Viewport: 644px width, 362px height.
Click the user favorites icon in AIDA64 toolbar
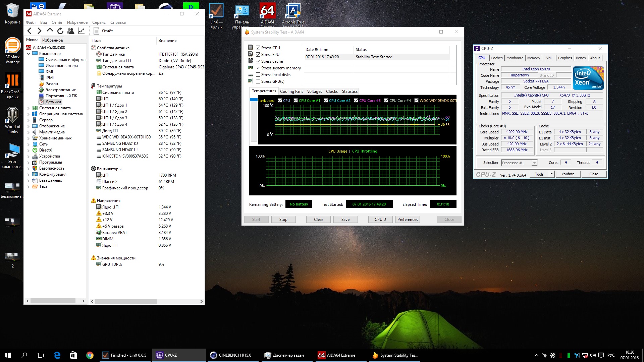(x=71, y=31)
